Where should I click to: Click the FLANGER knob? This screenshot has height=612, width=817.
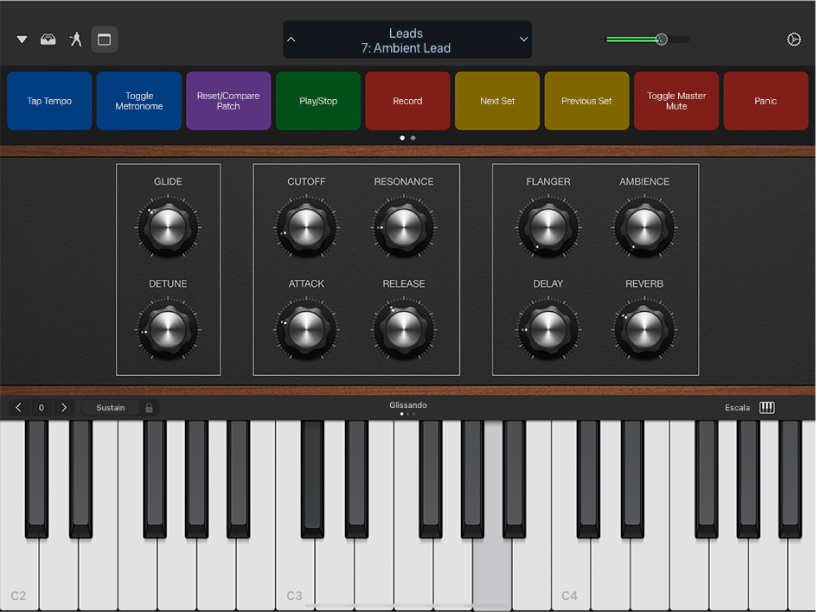[x=548, y=227]
